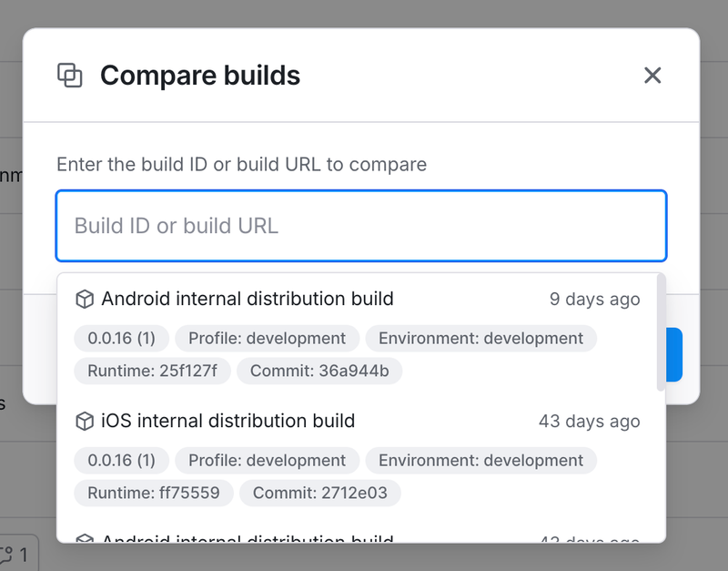Select the partially visible third build option
The width and height of the screenshot is (728, 571).
tap(248, 537)
